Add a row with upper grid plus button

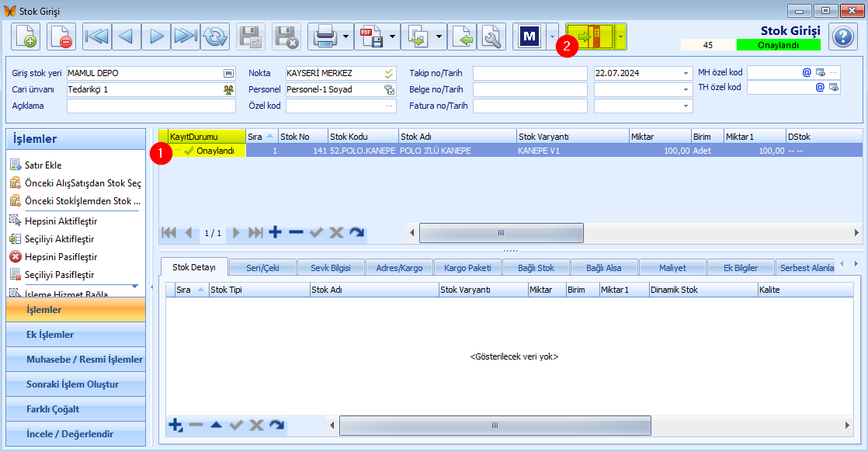[x=275, y=233]
